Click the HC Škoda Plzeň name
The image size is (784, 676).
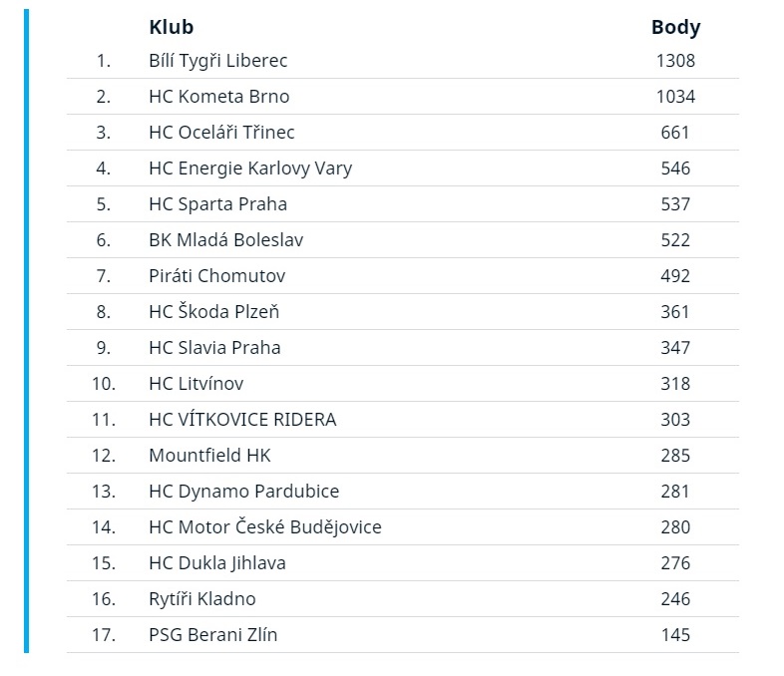pos(214,312)
